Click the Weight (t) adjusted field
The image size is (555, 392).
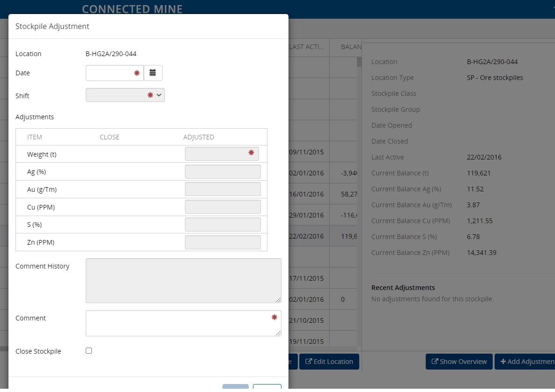click(x=222, y=154)
